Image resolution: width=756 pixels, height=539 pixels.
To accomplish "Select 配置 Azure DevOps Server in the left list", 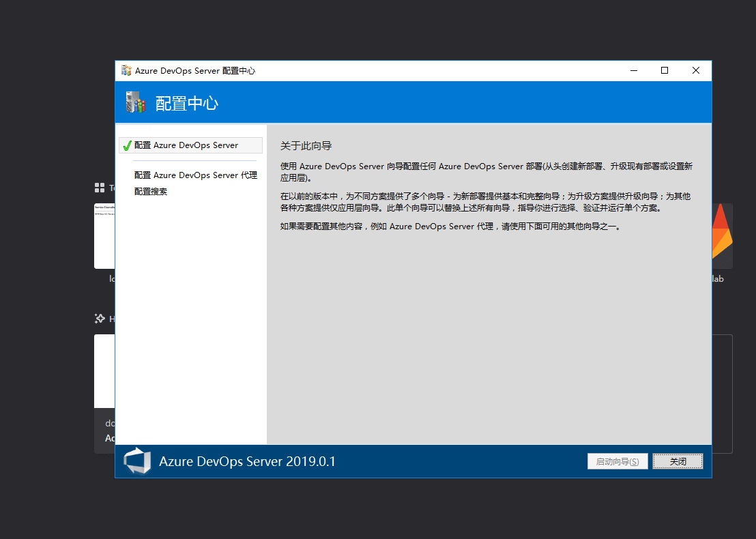I will 186,145.
